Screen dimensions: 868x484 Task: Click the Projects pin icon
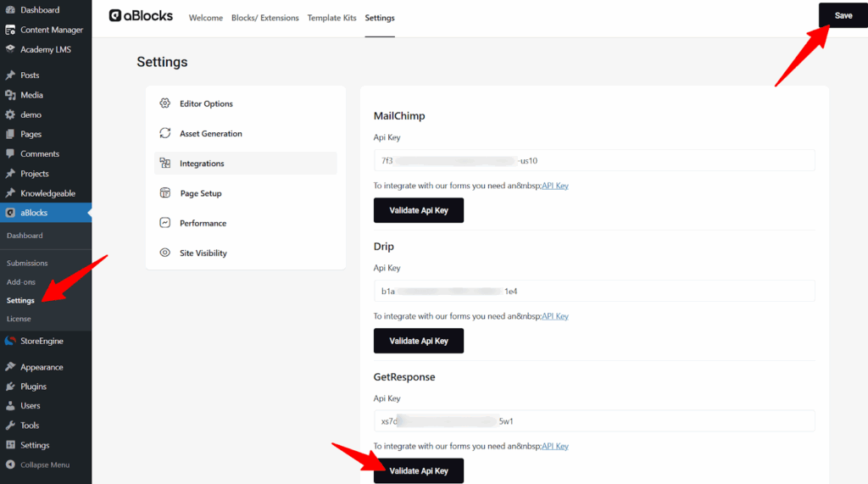tap(10, 173)
